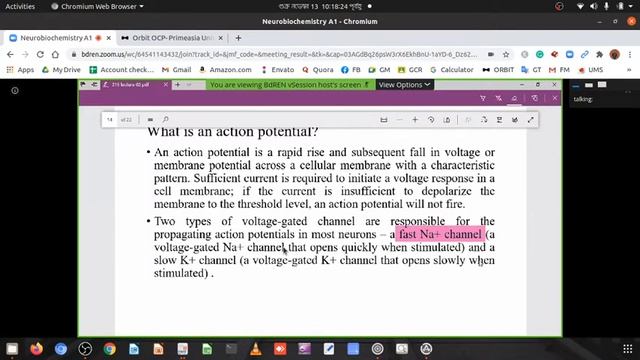The width and height of the screenshot is (640, 360).
Task: Open the PDF table of contents icon
Action: pyautogui.click(x=150, y=120)
